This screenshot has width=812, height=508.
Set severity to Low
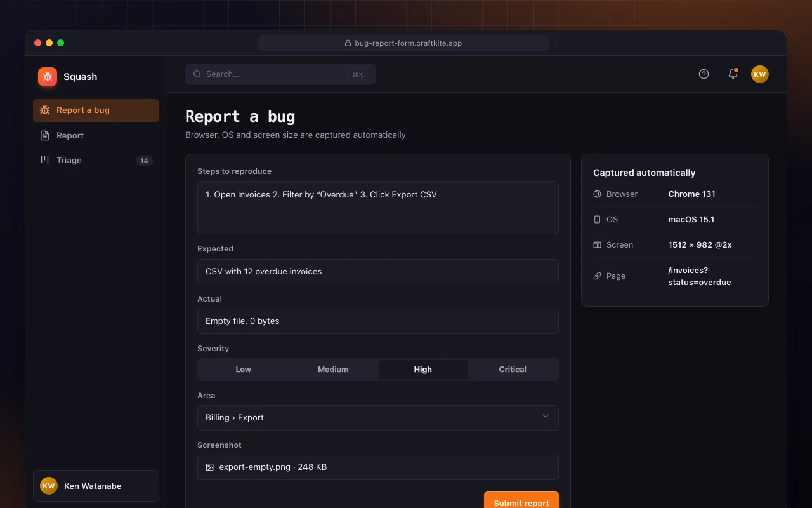(244, 370)
